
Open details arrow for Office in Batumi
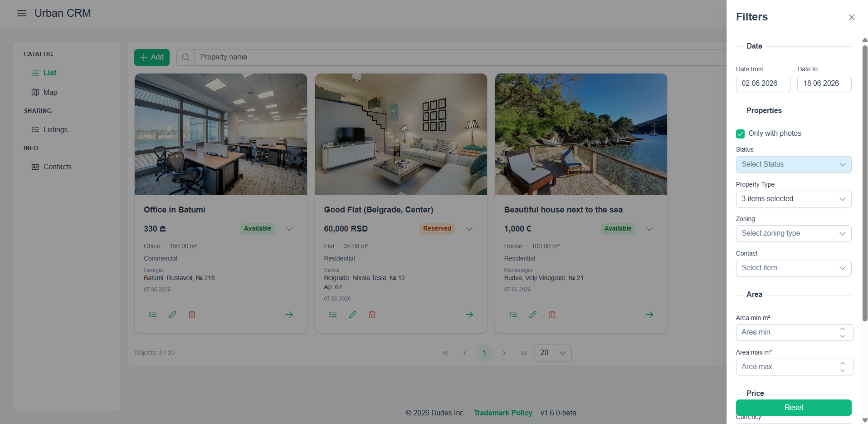pos(289,315)
